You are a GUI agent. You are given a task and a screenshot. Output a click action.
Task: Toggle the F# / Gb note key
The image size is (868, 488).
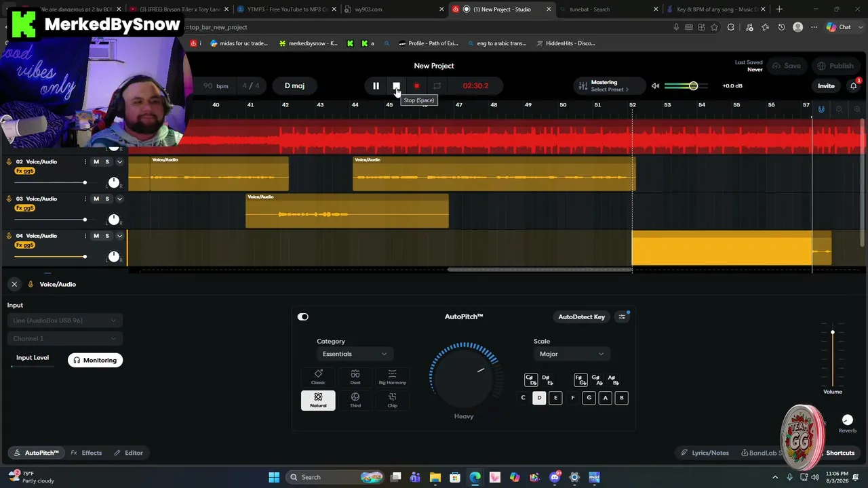(580, 380)
